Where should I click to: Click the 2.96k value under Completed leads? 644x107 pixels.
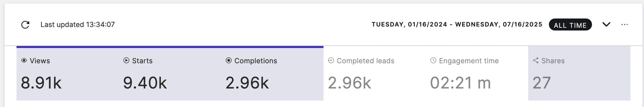click(350, 83)
